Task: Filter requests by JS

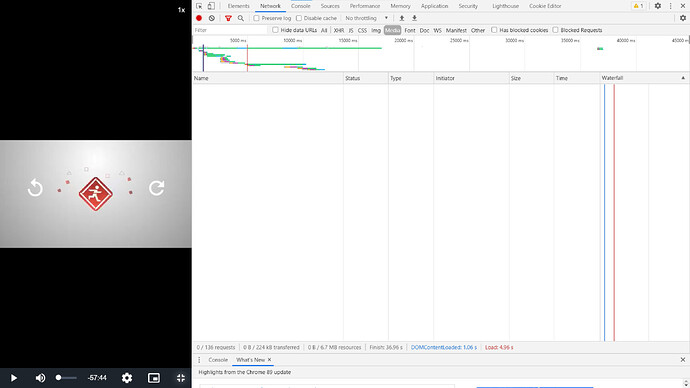Action: point(351,30)
